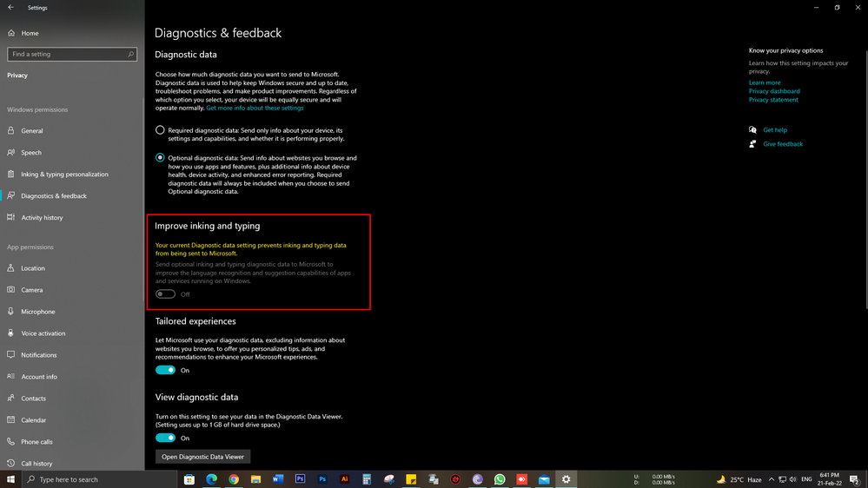The width and height of the screenshot is (868, 488).
Task: Click Calendar icon in sidebar
Action: (x=11, y=420)
